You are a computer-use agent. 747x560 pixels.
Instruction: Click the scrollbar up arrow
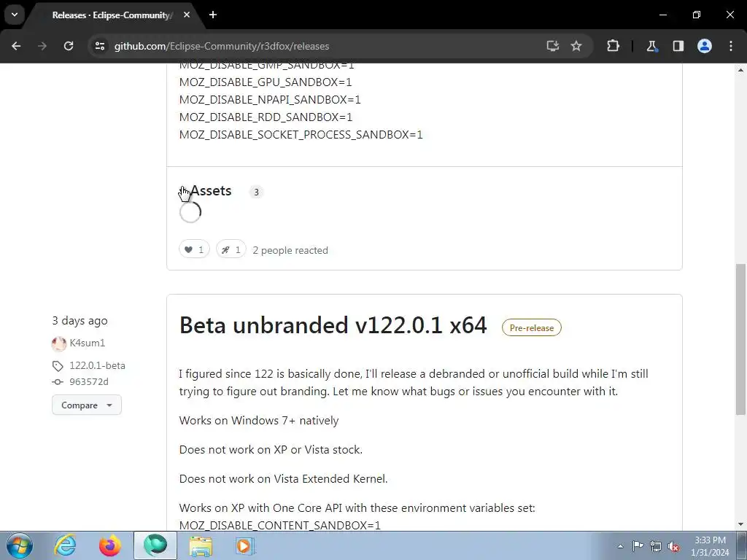pos(740,69)
